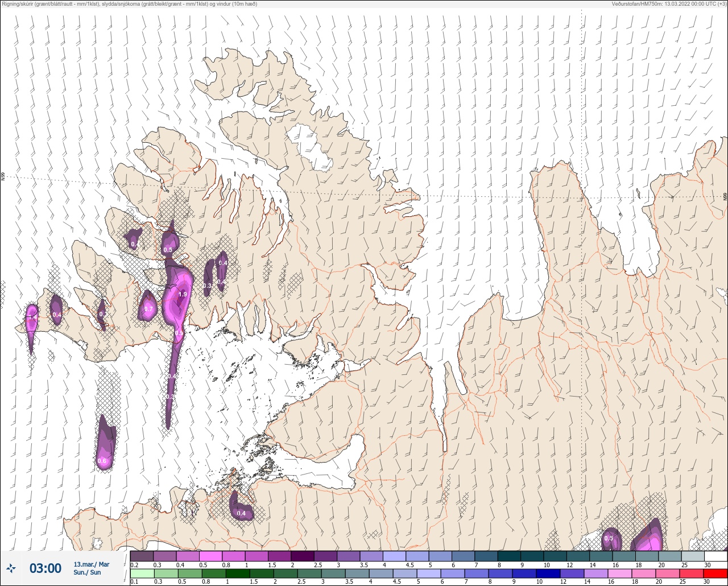Screen dimensions: 728x586
Task: Select the white swatch at the top row's end
Action: (x=715, y=556)
